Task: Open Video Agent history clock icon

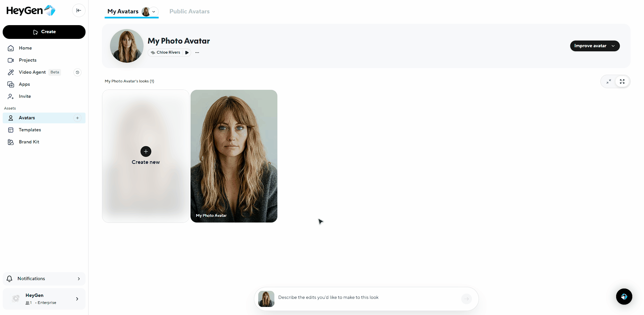Action: [77, 72]
